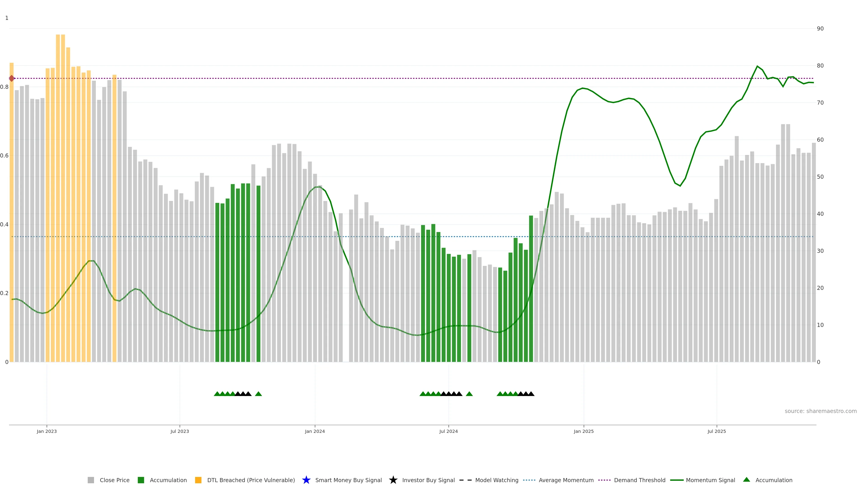This screenshot has width=868, height=488.
Task: Click the Model Watching dashed line icon
Action: (465, 480)
